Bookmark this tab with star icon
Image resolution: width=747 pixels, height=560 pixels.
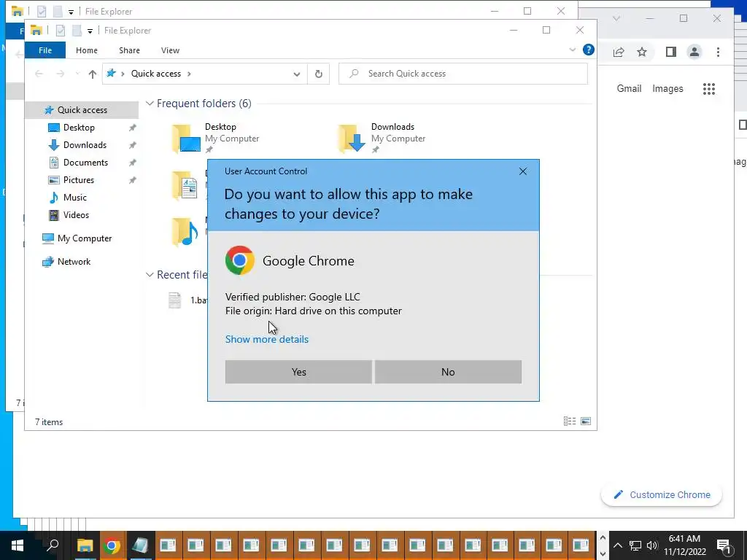[x=642, y=52]
